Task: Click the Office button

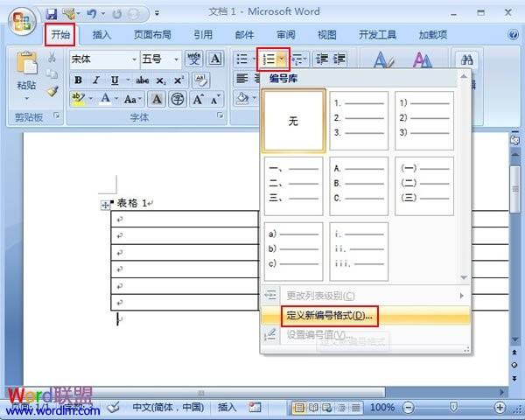Action: pos(19,19)
